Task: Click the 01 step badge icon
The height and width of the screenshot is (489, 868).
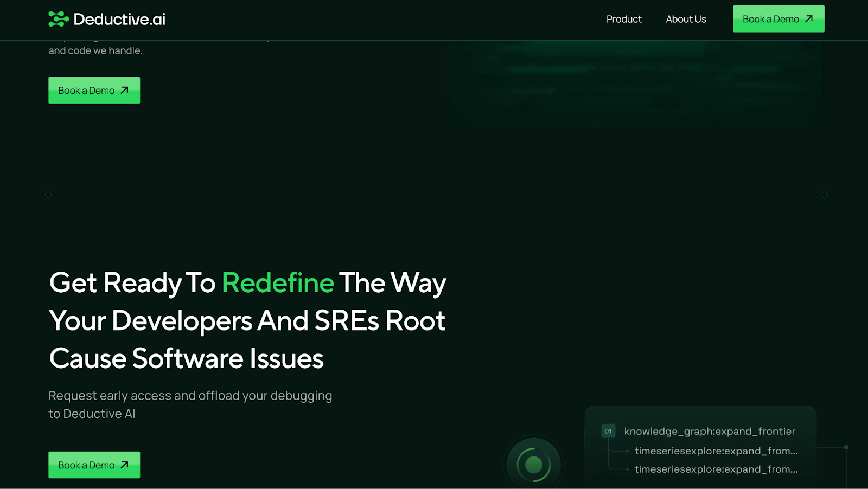Action: pyautogui.click(x=608, y=431)
